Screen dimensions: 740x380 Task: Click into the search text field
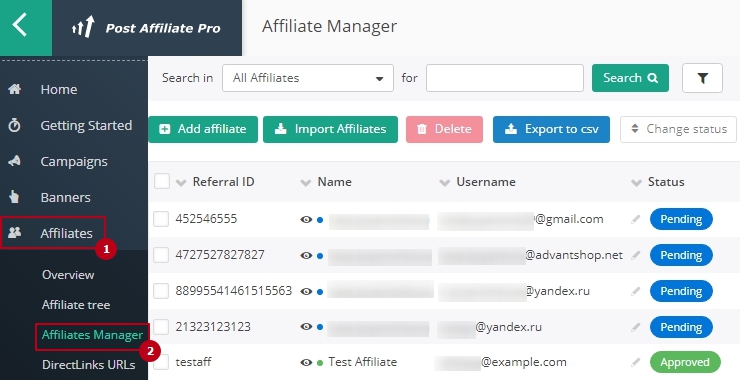pos(505,78)
